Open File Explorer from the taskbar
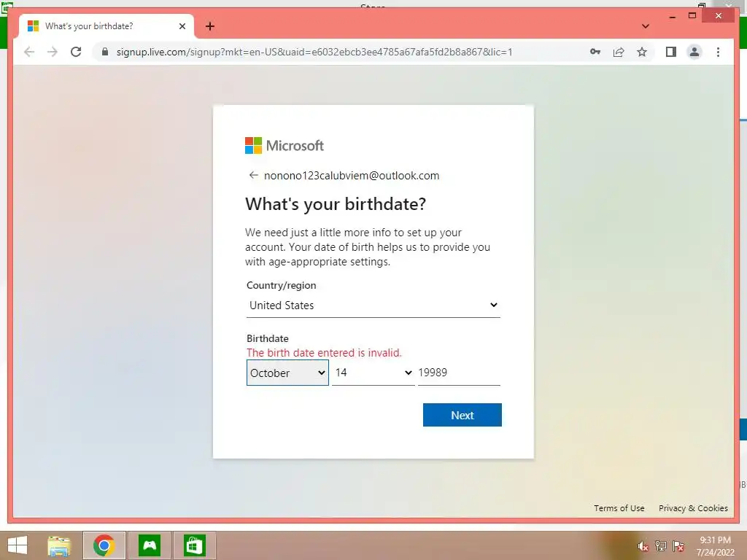 coord(59,545)
